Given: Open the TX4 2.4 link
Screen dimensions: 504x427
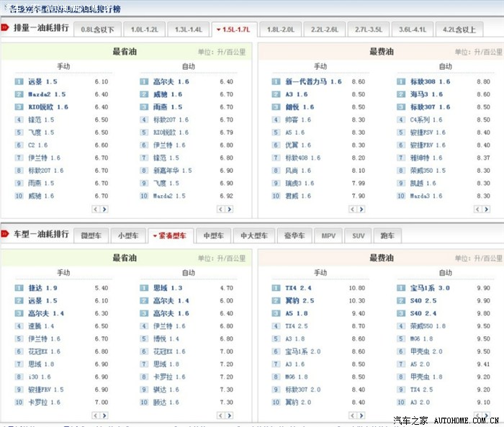Looking at the screenshot, I should (298, 288).
